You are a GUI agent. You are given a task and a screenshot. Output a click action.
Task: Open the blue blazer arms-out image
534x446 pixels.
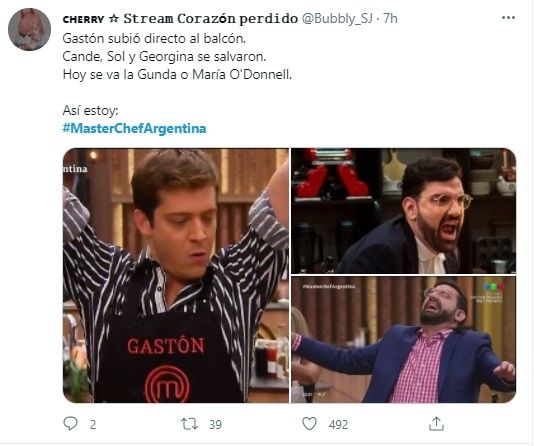click(404, 339)
